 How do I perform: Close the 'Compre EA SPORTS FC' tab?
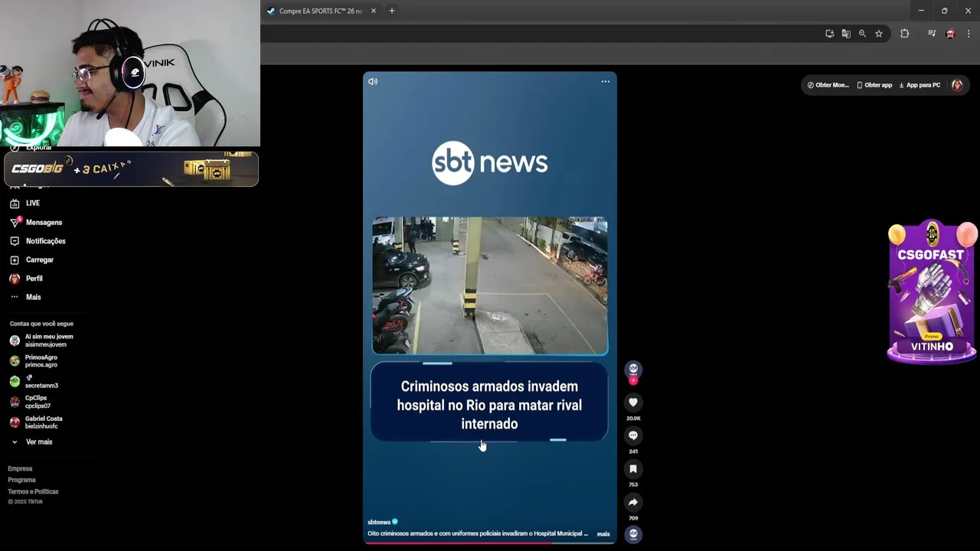pyautogui.click(x=374, y=11)
